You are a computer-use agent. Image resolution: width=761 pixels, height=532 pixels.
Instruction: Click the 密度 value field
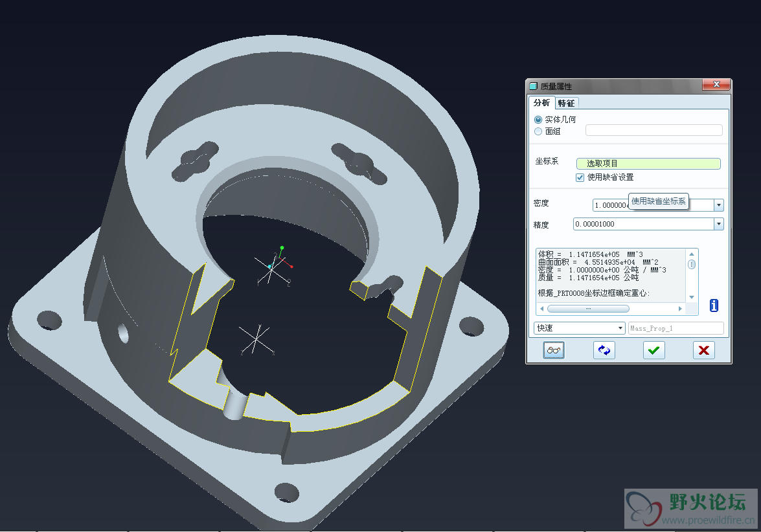pos(653,205)
